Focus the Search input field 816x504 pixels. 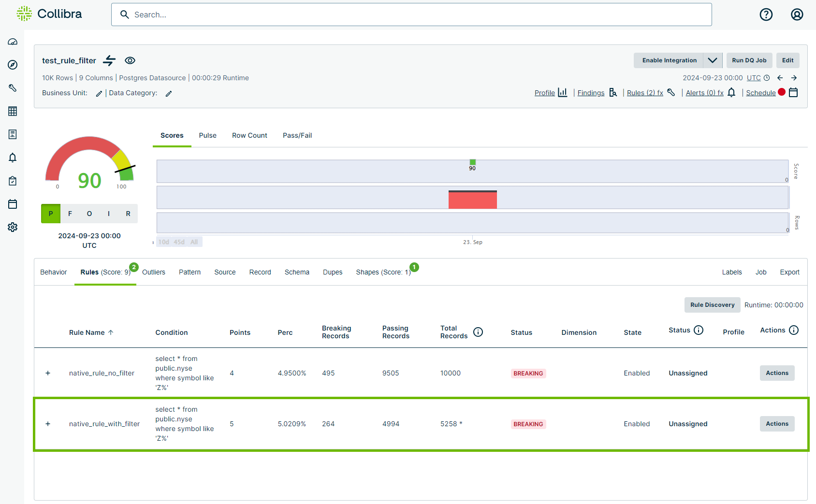(411, 14)
